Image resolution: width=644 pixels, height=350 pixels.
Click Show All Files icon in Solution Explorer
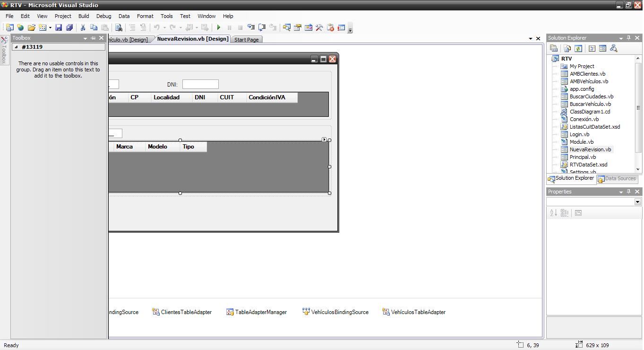pos(567,48)
